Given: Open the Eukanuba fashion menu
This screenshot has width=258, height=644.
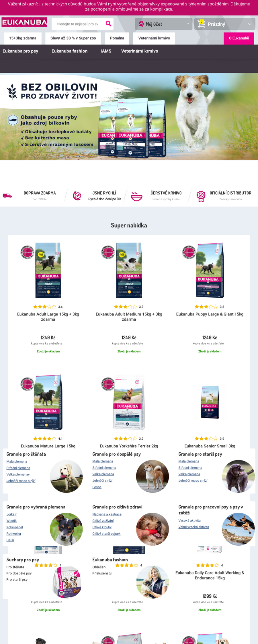Looking at the screenshot, I should pyautogui.click(x=69, y=51).
